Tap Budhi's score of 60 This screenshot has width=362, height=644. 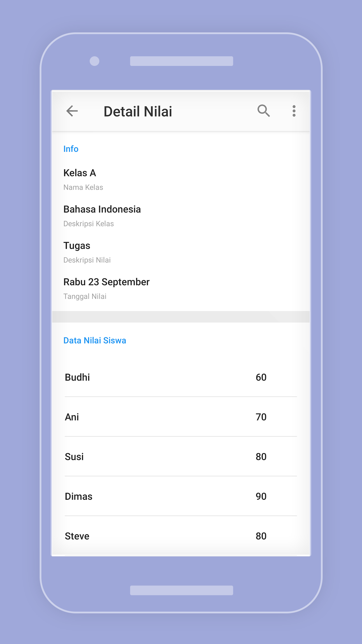[261, 377]
